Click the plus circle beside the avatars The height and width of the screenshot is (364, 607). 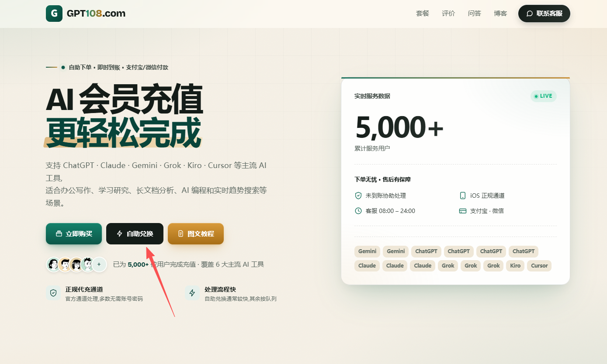99,264
